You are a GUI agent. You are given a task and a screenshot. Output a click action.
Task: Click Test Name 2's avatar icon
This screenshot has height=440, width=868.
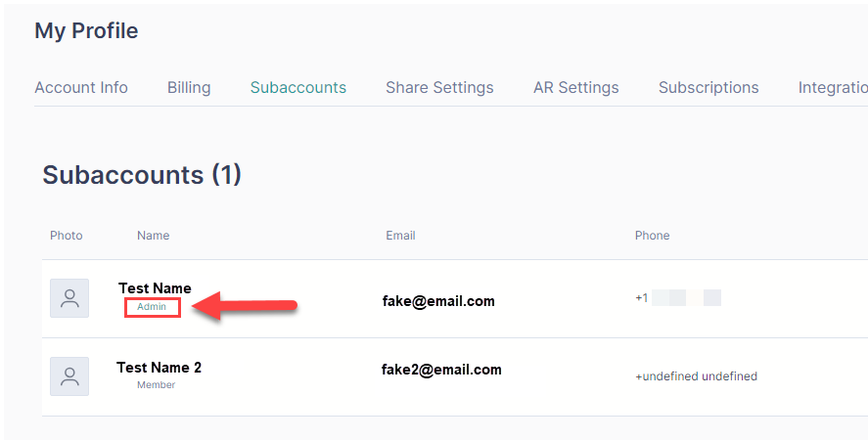69,376
